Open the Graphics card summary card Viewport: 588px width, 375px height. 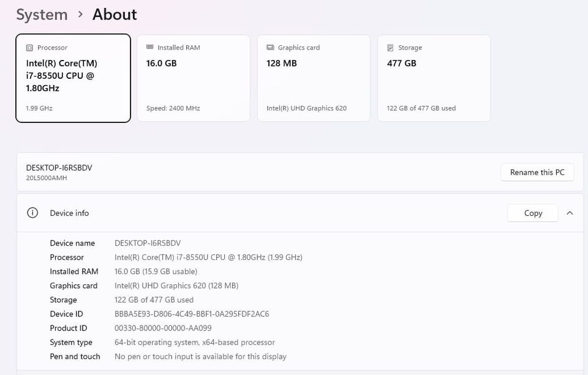[x=314, y=78]
